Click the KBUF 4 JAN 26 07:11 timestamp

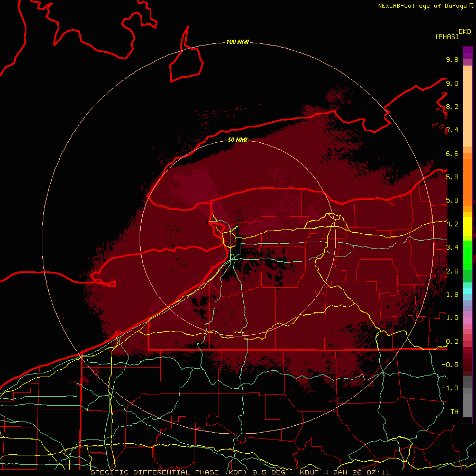click(x=345, y=472)
